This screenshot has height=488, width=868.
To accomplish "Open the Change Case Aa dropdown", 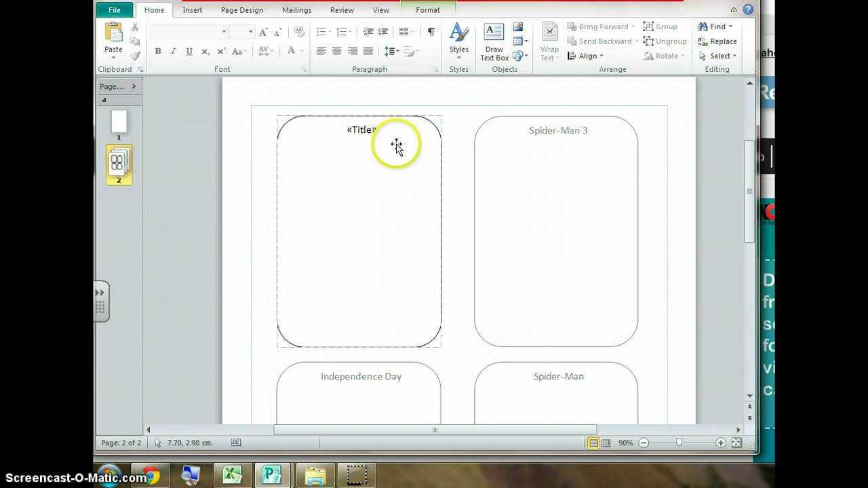I will pyautogui.click(x=238, y=51).
